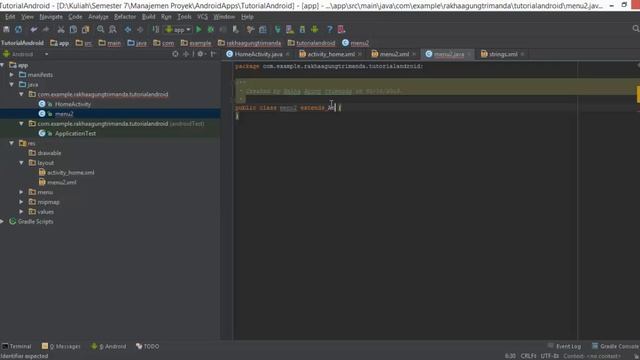640x360 pixels.
Task: Click the Scroll from Source target icon
Action: (x=176, y=54)
